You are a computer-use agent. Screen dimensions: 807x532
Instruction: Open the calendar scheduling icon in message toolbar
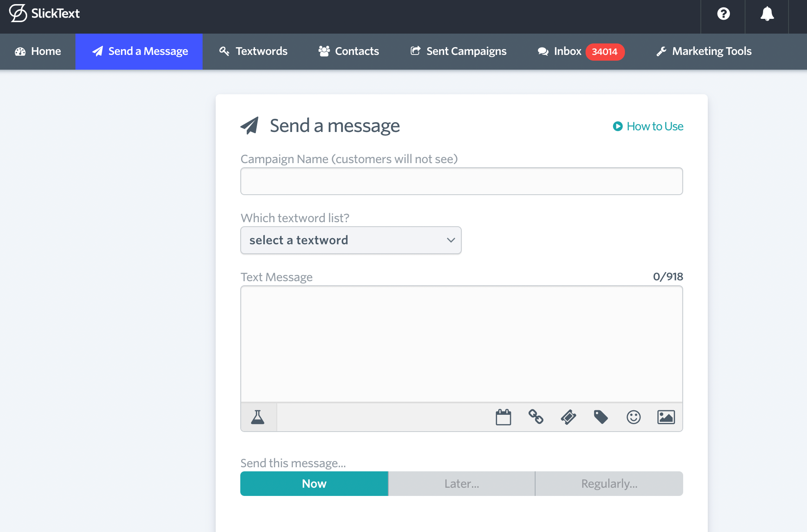coord(504,417)
